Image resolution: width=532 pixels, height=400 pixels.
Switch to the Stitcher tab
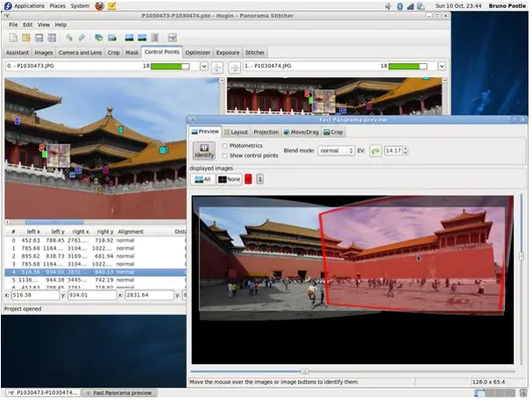point(255,53)
